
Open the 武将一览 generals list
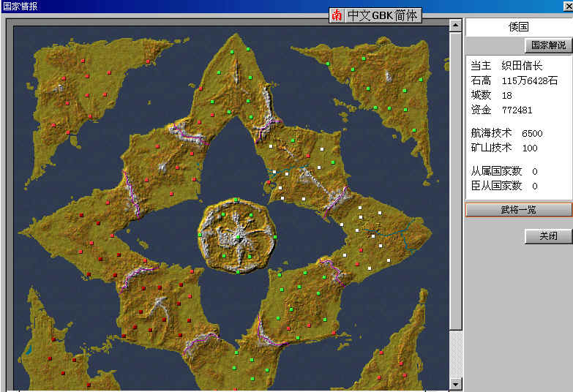click(519, 210)
